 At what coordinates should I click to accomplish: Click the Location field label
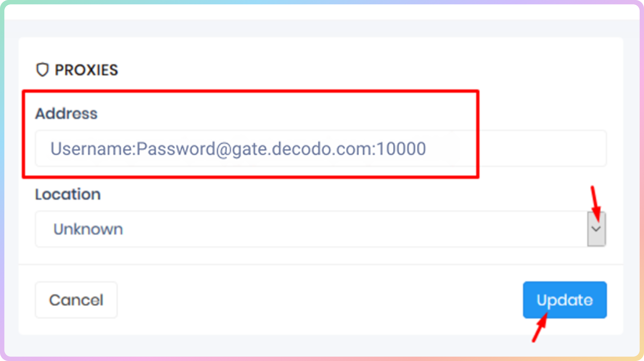(x=68, y=194)
